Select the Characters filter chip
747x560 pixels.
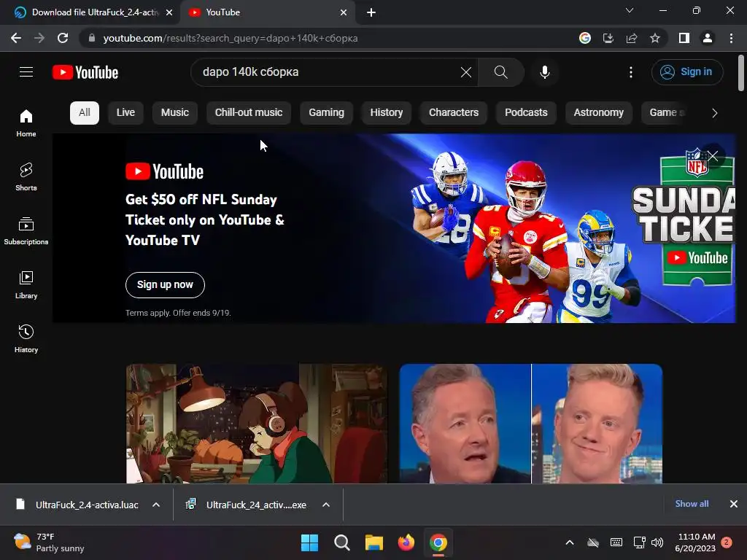454,113
